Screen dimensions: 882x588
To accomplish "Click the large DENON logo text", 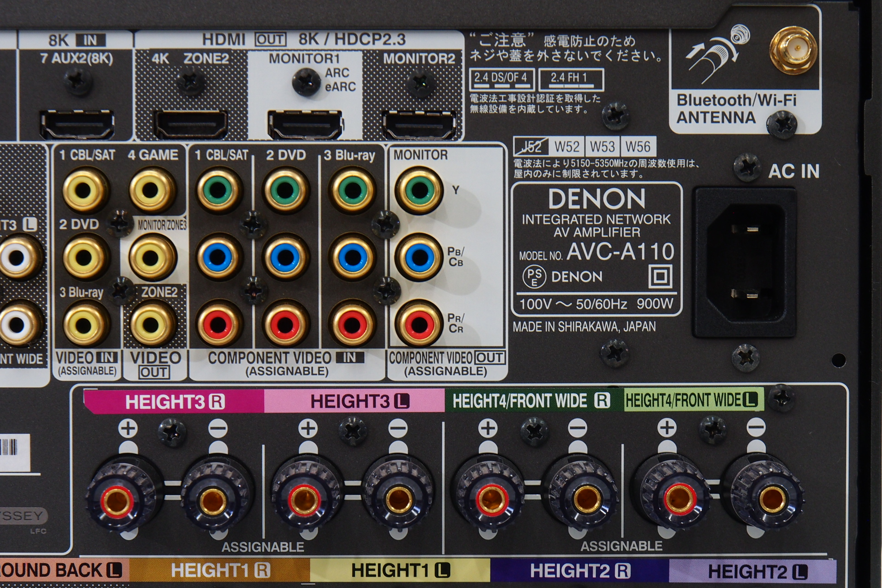I will point(597,199).
